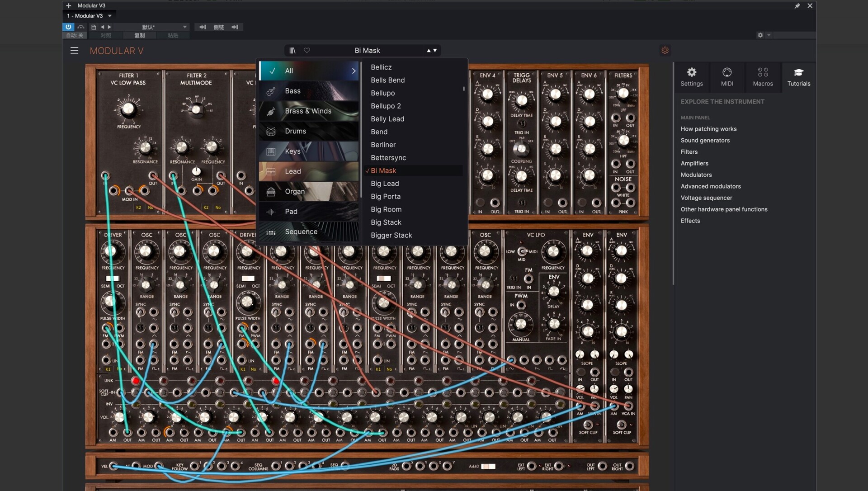Choose the Pad preset category

point(309,212)
